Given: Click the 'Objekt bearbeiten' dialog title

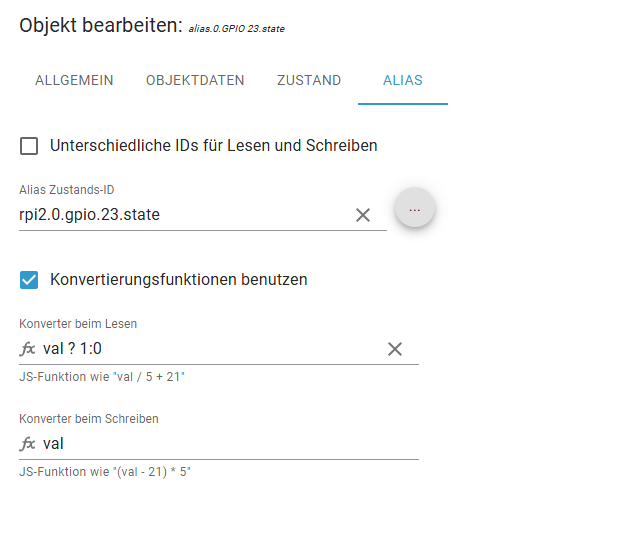Looking at the screenshot, I should click(x=100, y=26).
